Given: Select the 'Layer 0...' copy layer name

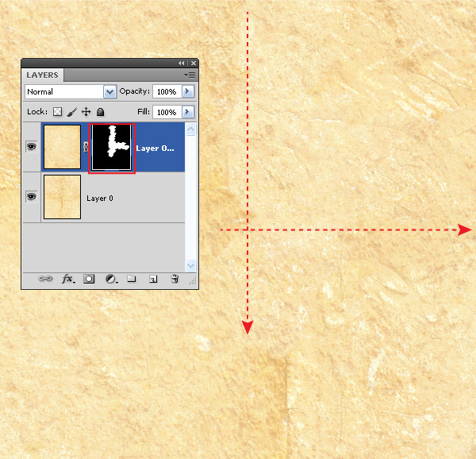Looking at the screenshot, I should [155, 148].
